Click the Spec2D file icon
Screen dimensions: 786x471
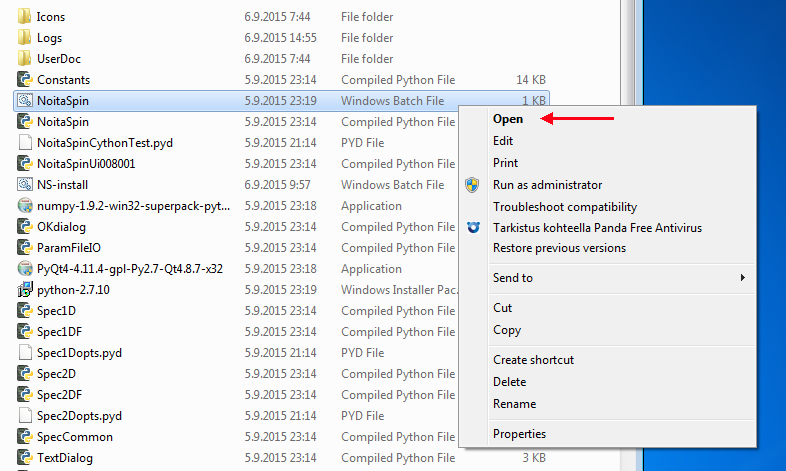pos(25,374)
